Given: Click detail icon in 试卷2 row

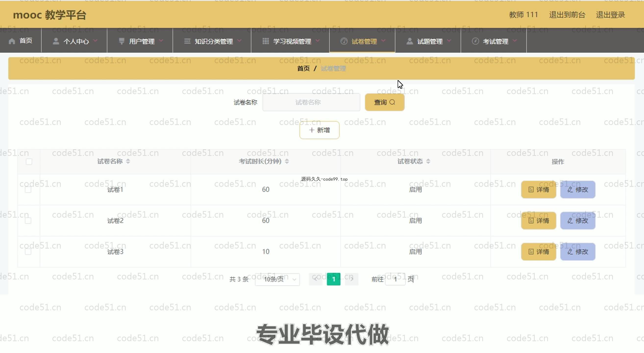Looking at the screenshot, I should (x=531, y=220).
